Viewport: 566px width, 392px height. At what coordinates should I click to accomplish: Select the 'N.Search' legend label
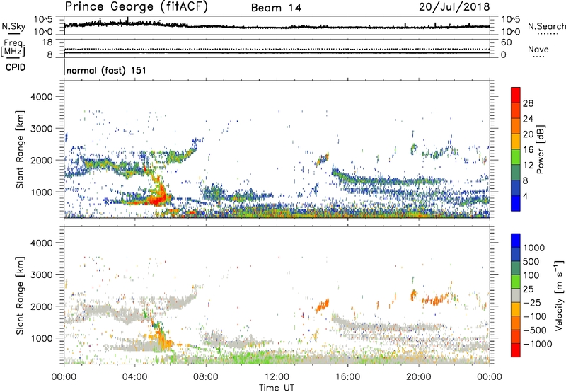[x=547, y=26]
